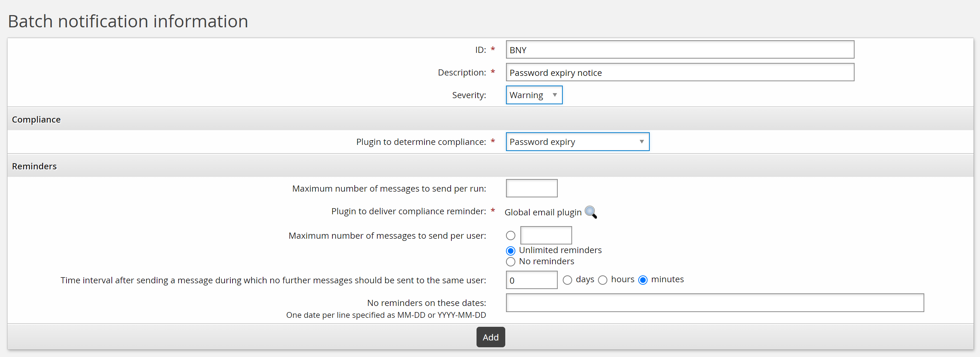Click the magnifier icon beside Global email plugin
Viewport: 980px width, 357px height.
point(590,212)
